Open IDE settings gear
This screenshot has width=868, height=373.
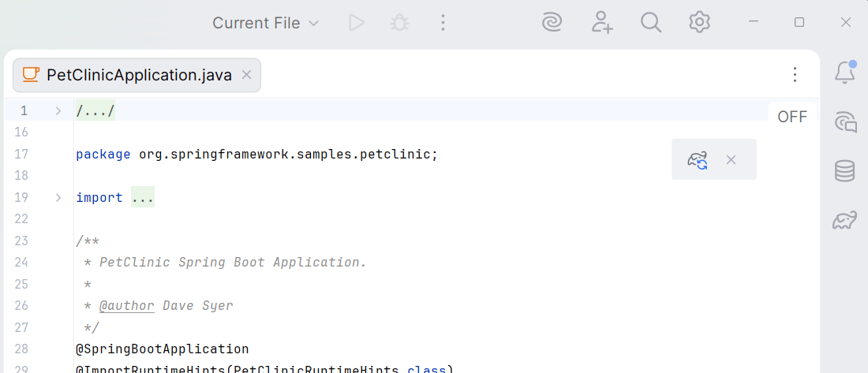[700, 23]
